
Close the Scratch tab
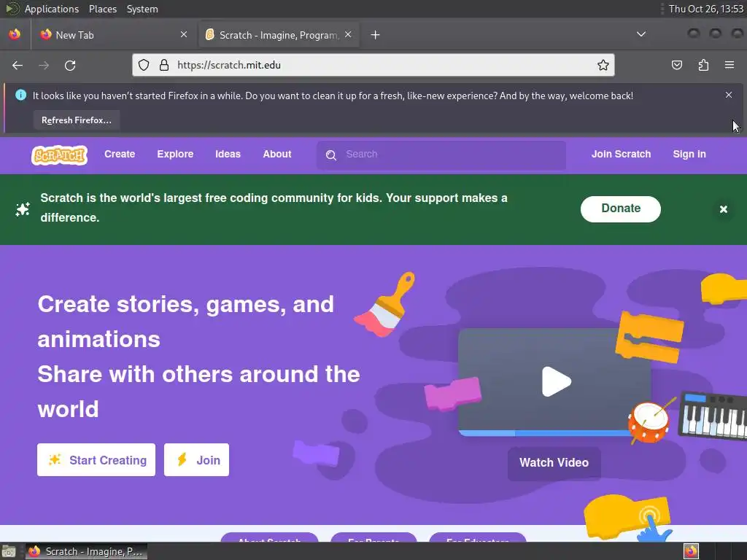(x=348, y=34)
